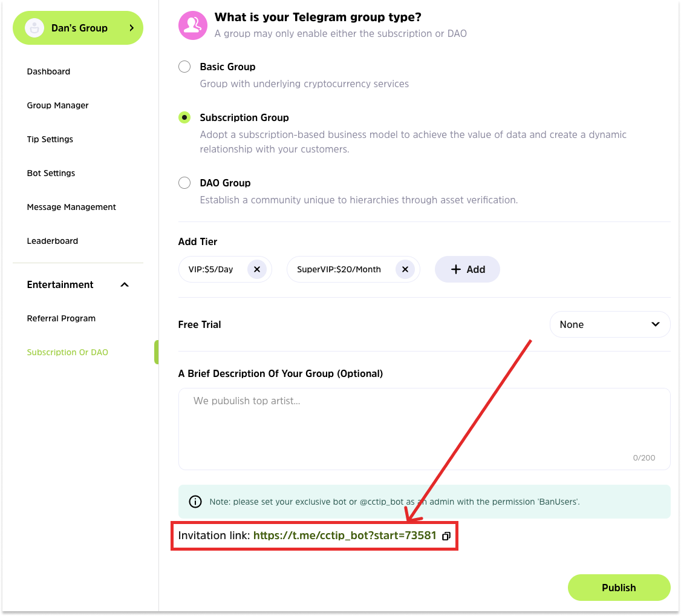
Task: Open the Free Trial dropdown
Action: [610, 324]
